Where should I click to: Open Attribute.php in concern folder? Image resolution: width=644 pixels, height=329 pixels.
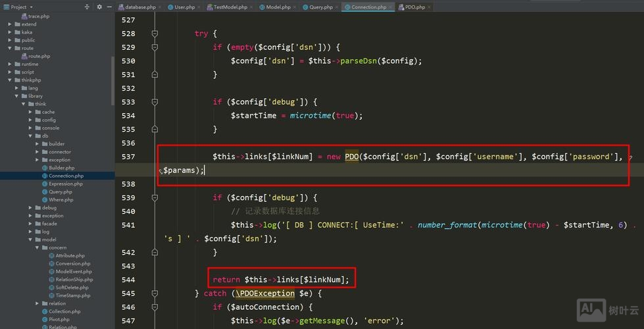point(67,255)
